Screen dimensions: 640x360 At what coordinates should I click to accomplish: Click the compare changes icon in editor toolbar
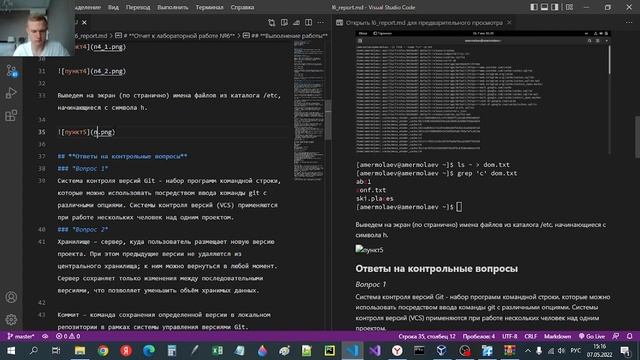[272, 22]
